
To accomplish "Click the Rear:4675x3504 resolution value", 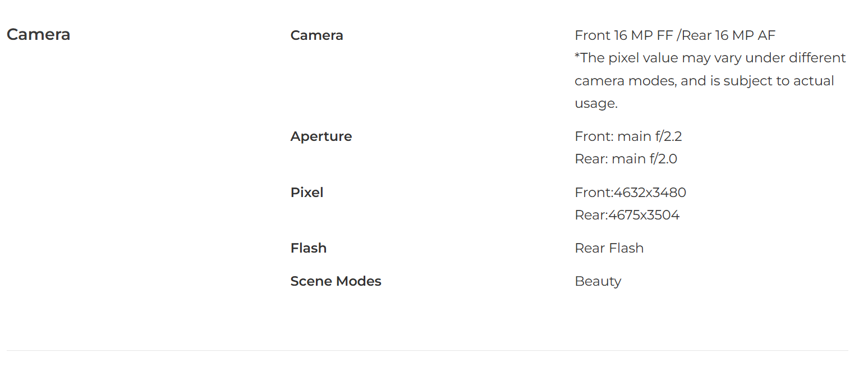I will coord(627,215).
